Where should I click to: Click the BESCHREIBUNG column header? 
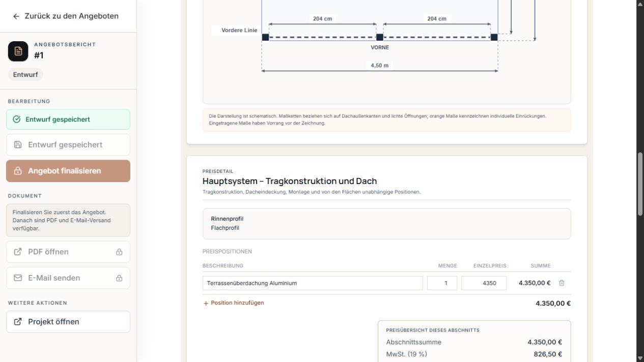[x=223, y=266]
